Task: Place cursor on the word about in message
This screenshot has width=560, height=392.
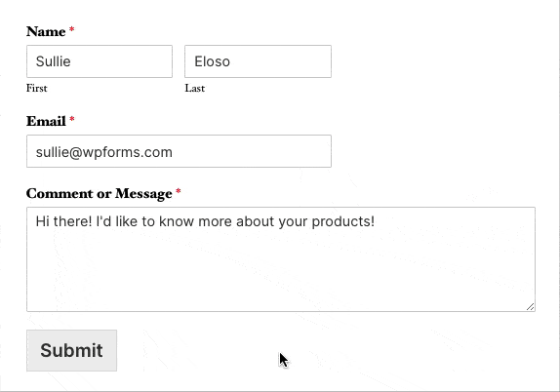Action: click(255, 221)
